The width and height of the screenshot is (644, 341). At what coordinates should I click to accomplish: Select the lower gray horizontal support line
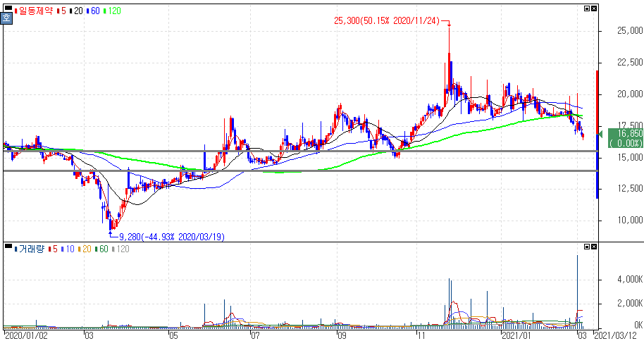[300, 170]
